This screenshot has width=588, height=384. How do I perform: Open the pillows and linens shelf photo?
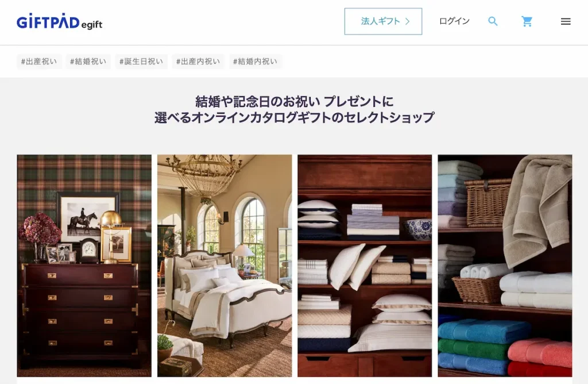365,266
